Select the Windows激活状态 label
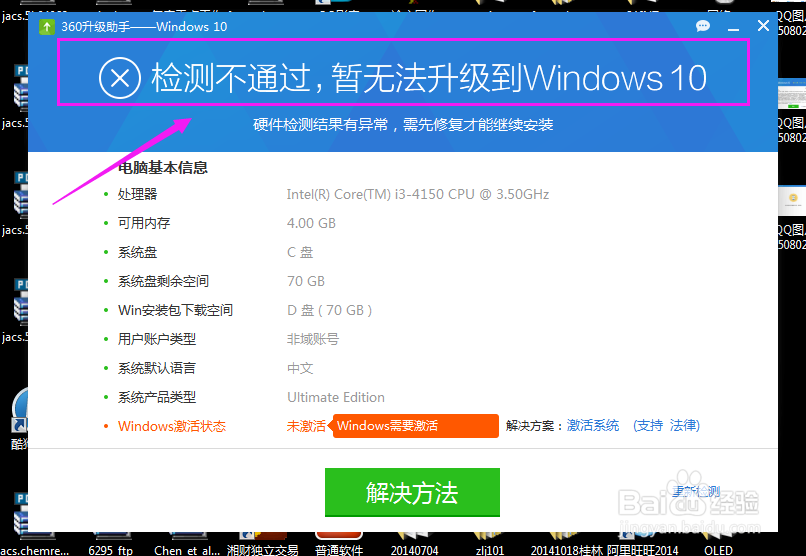The height and width of the screenshot is (556, 806). [x=172, y=426]
